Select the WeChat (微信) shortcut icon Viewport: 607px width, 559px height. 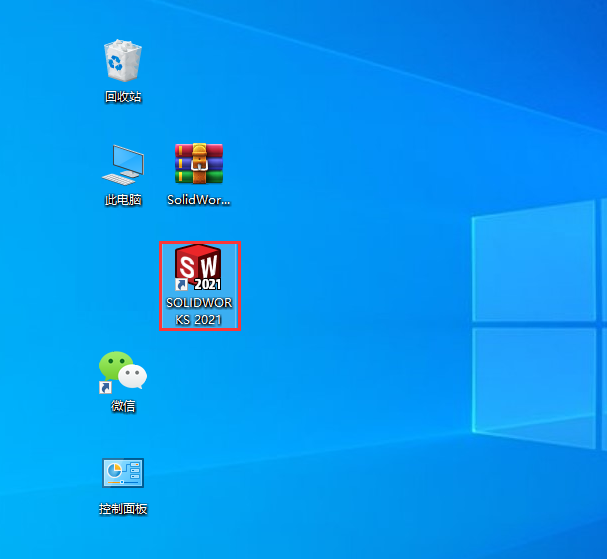pyautogui.click(x=123, y=371)
